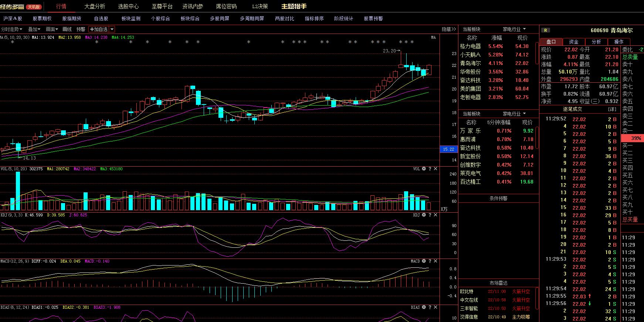
Task: Close the MACD indicator panel
Action: 435,261
